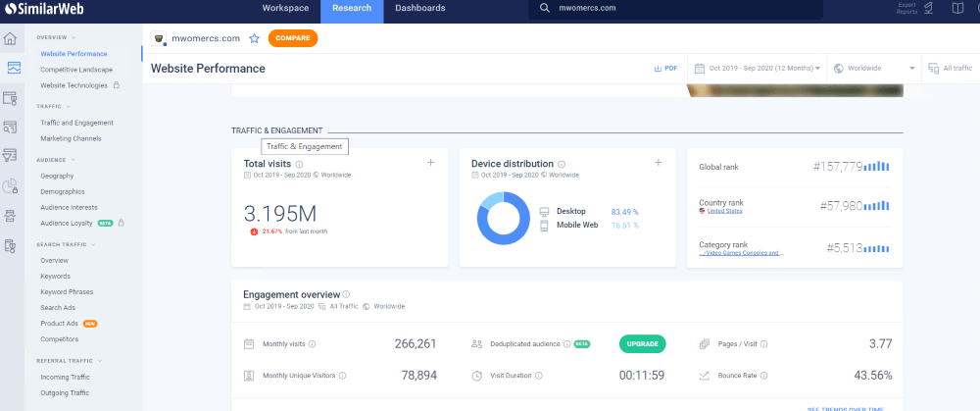Open the United States country rank link

point(725,211)
